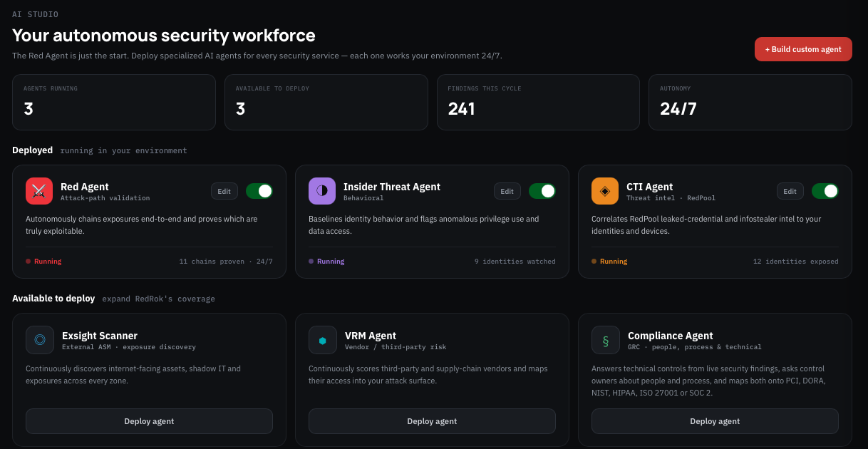The image size is (868, 449).
Task: Click the red Running status dot for Red Agent
Action: pyautogui.click(x=29, y=262)
